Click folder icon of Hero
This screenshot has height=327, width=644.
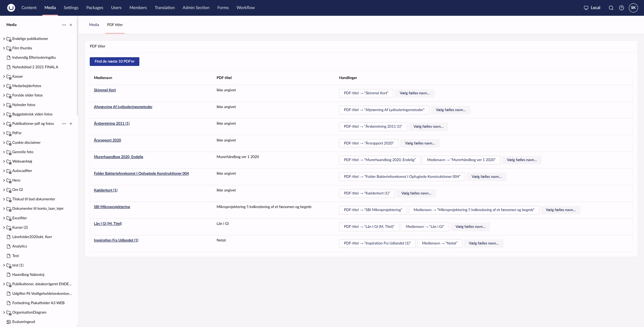pos(9,181)
